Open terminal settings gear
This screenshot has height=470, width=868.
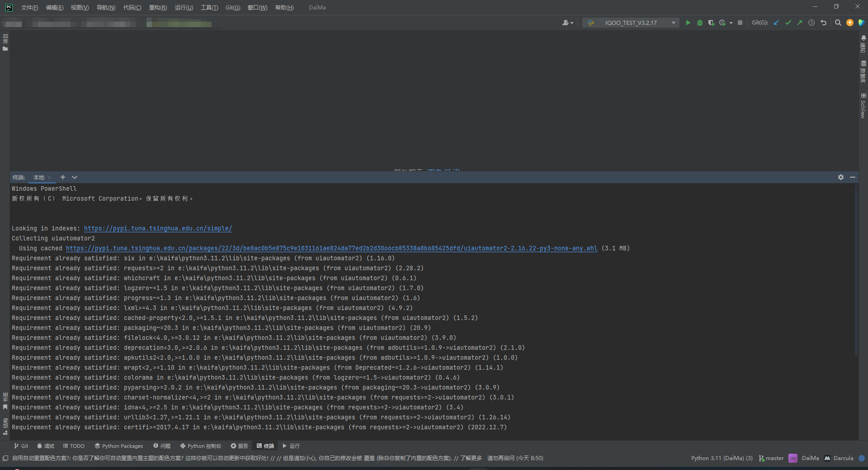point(840,177)
